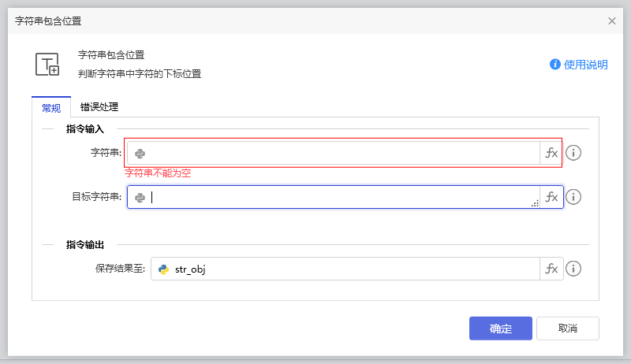Close the 字符串包含位置 dialog
The height and width of the screenshot is (364, 631).
click(x=612, y=20)
